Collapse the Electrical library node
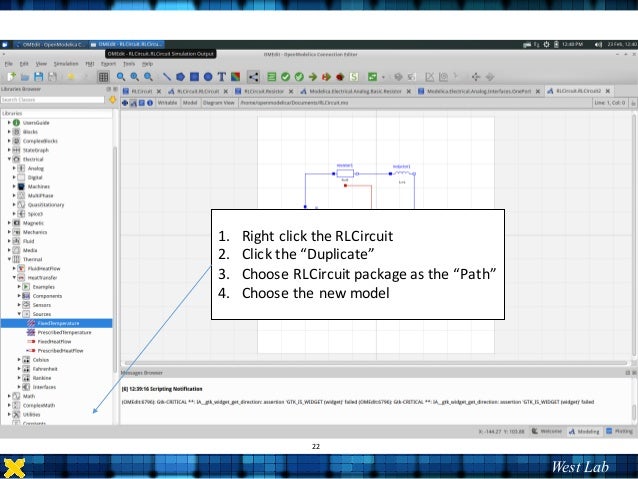 8,159
